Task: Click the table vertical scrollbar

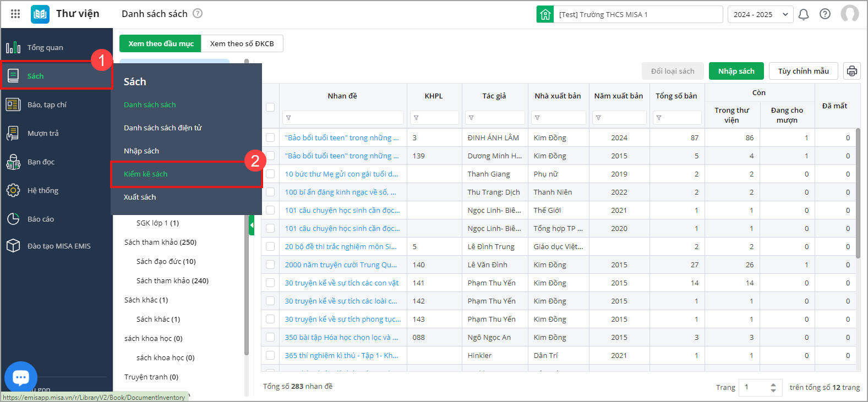Action: [858, 192]
